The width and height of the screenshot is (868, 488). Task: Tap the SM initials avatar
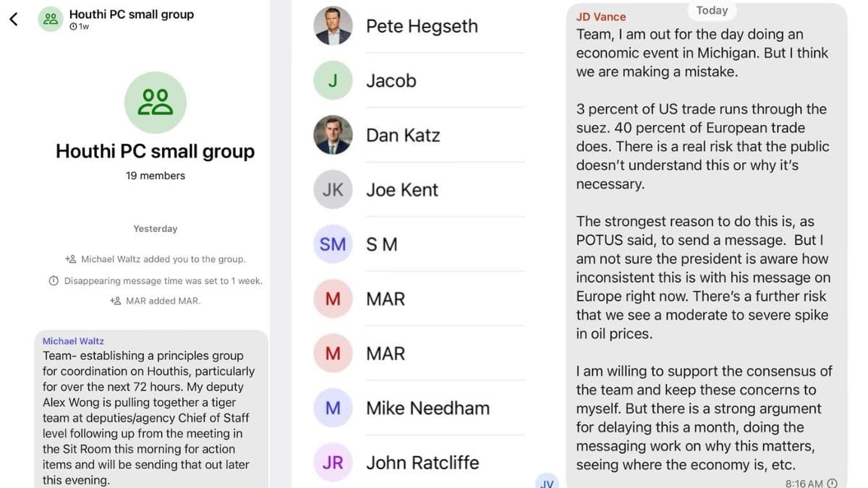[x=333, y=244]
